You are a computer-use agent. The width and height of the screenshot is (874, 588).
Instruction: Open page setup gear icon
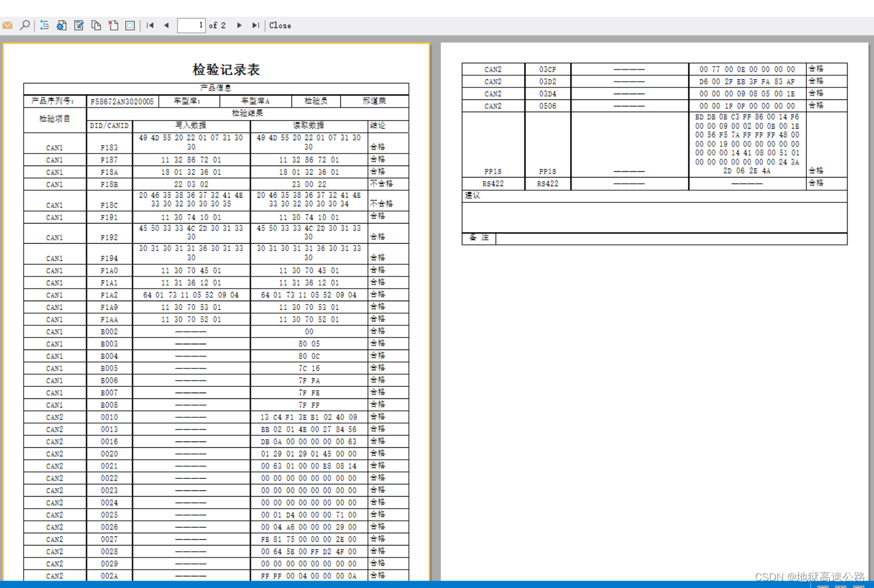coord(62,25)
